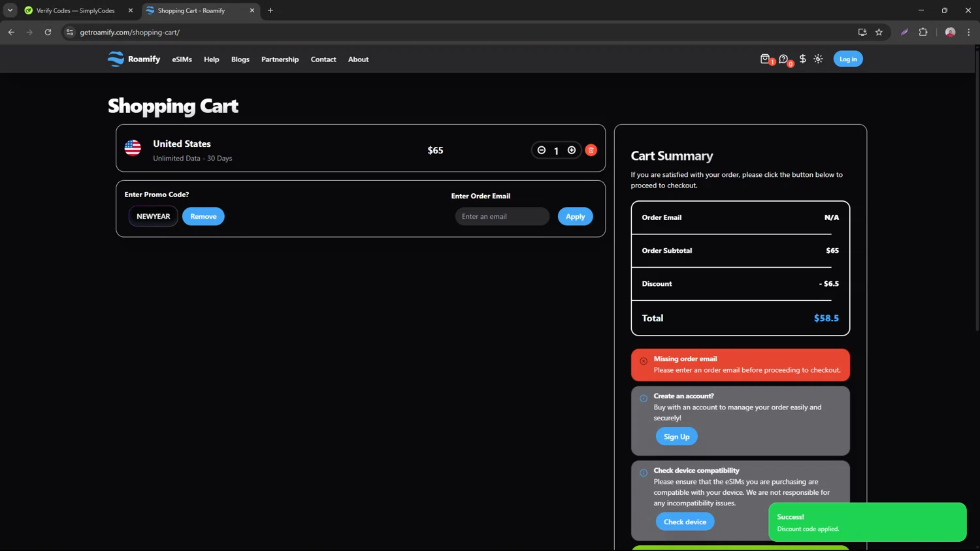Click the Missing order email alert
Viewport: 980px width, 551px height.
pyautogui.click(x=740, y=364)
